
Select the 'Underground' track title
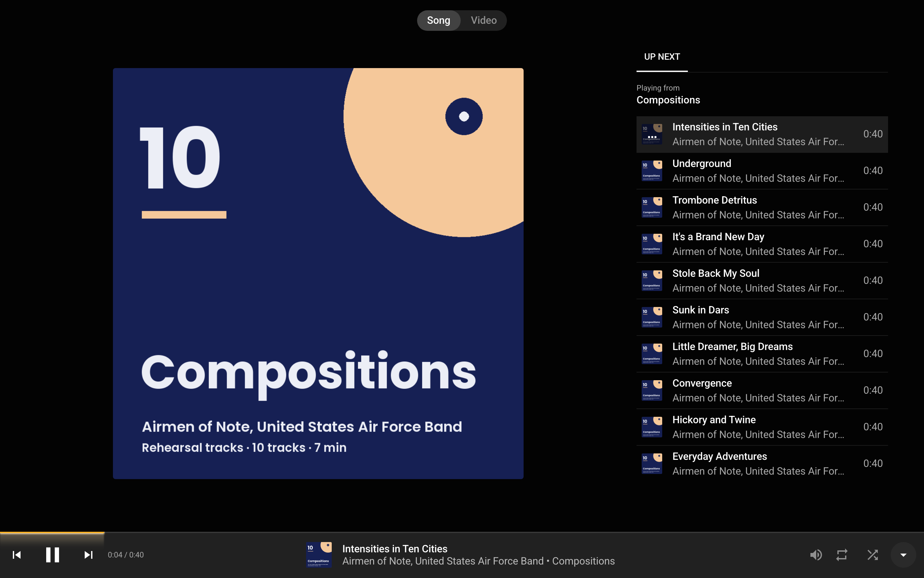(x=702, y=164)
